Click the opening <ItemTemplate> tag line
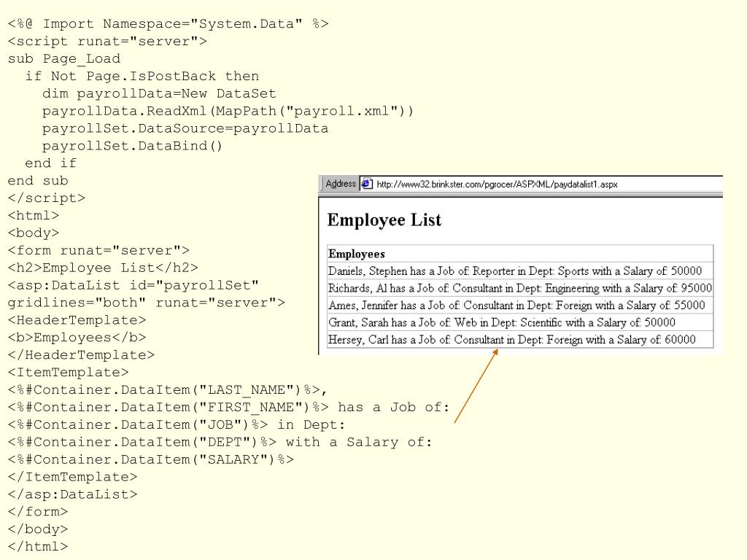Image resolution: width=747 pixels, height=560 pixels. coord(68,373)
